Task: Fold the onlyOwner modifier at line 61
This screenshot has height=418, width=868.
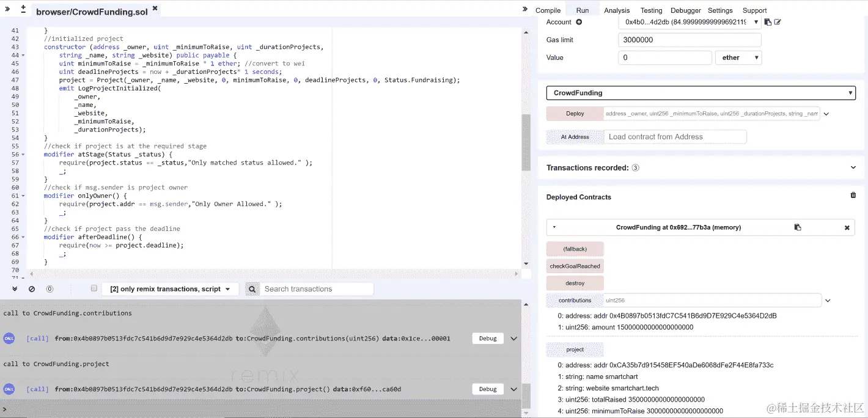Action: point(23,196)
